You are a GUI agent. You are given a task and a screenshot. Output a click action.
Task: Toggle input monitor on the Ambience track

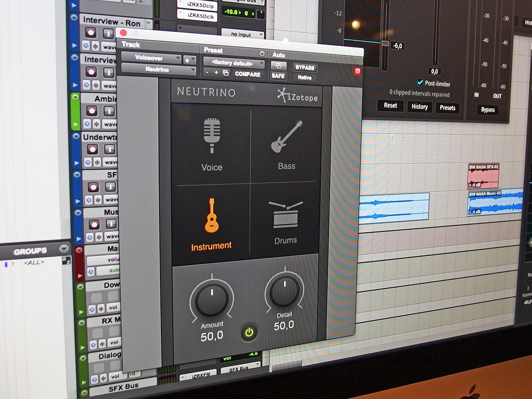[110, 111]
